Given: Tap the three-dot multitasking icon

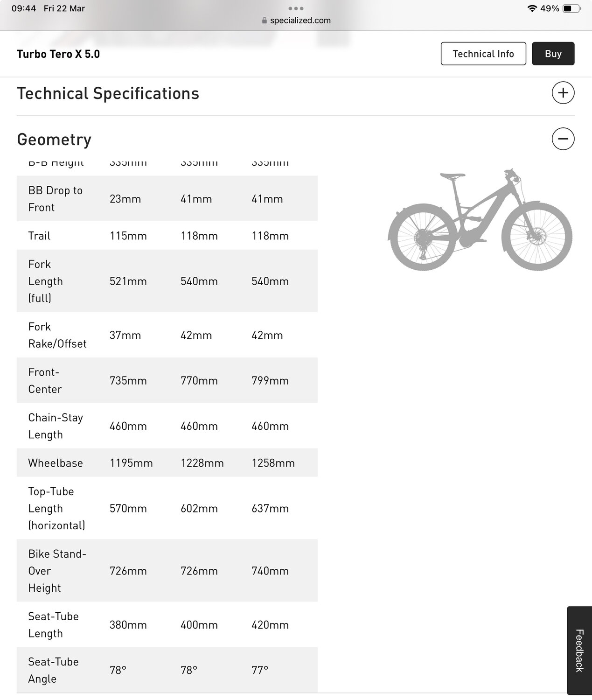Looking at the screenshot, I should point(296,8).
